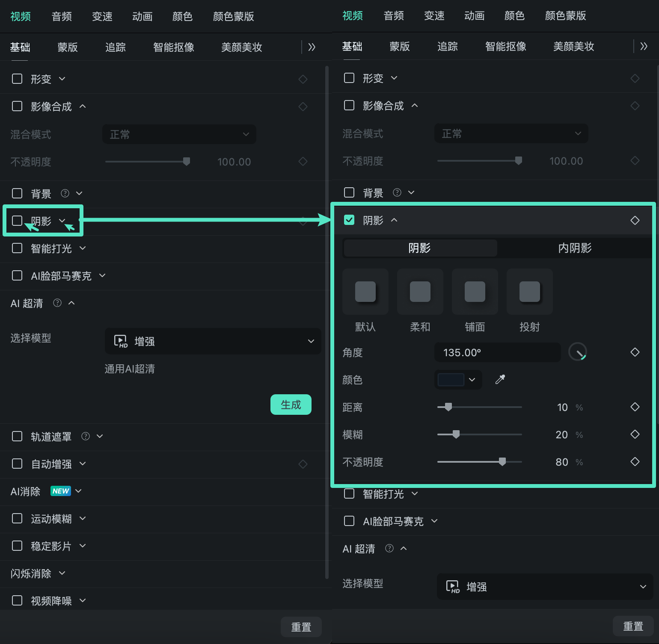
Task: Click the help icon beside 轨道遮罩
Action: [x=86, y=436]
